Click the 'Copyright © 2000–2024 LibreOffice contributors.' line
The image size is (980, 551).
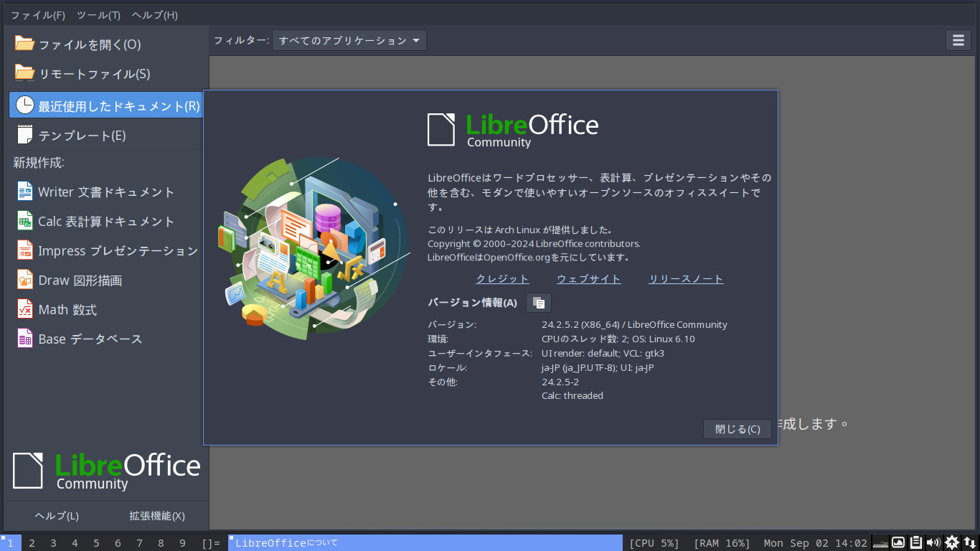point(534,244)
